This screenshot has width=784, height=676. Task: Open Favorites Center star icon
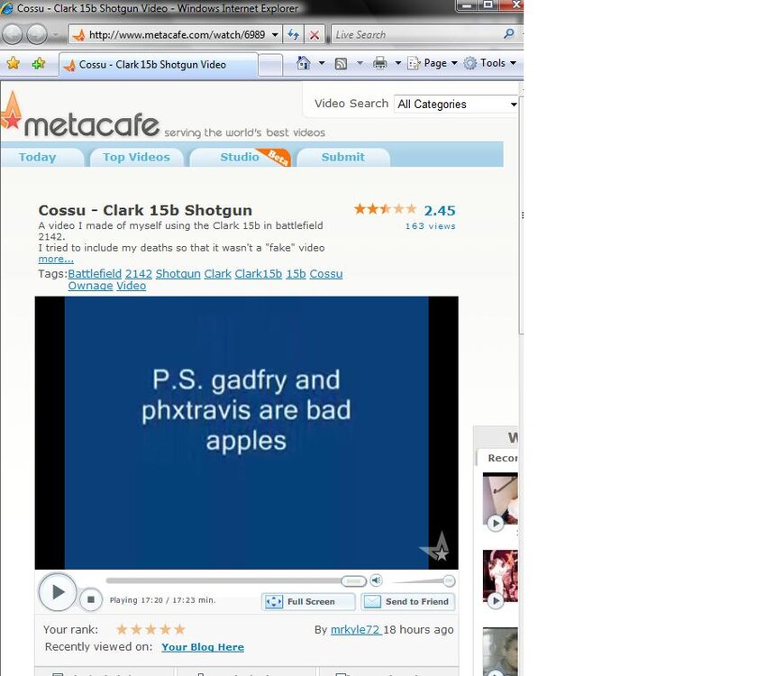pyautogui.click(x=13, y=64)
